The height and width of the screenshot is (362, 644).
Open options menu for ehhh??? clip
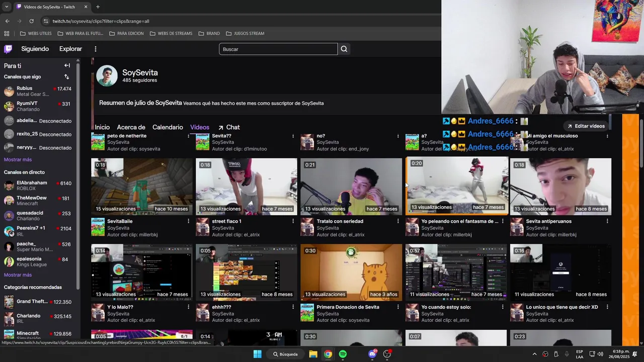coord(293,307)
